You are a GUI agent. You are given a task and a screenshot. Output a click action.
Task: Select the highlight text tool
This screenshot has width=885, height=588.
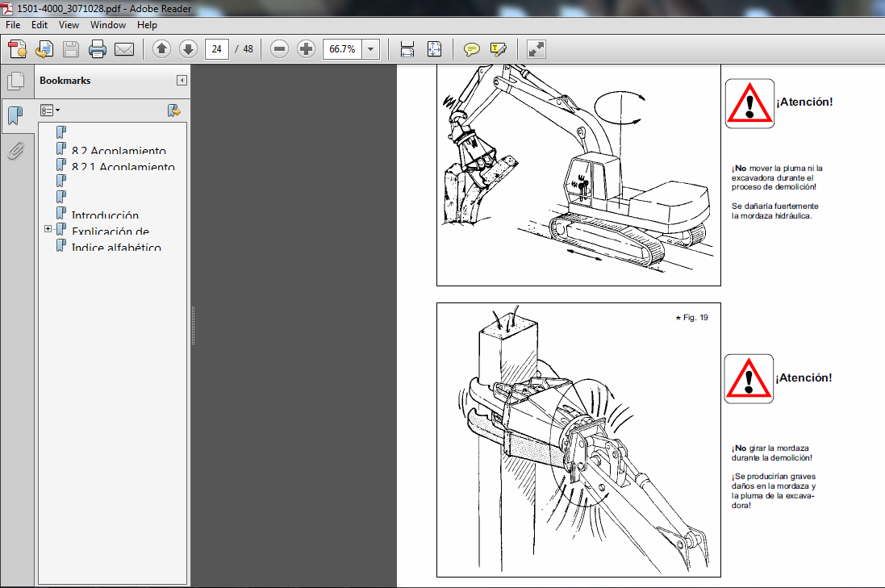[499, 49]
